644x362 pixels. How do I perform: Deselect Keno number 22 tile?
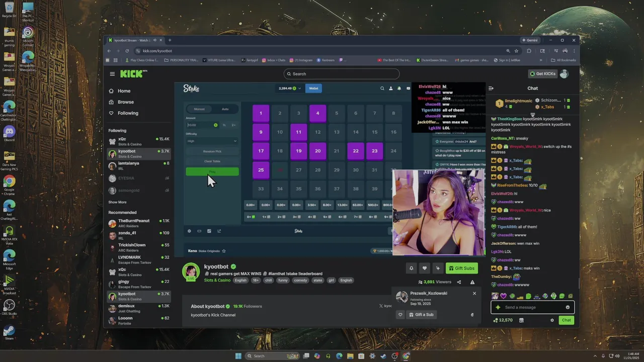(x=356, y=151)
